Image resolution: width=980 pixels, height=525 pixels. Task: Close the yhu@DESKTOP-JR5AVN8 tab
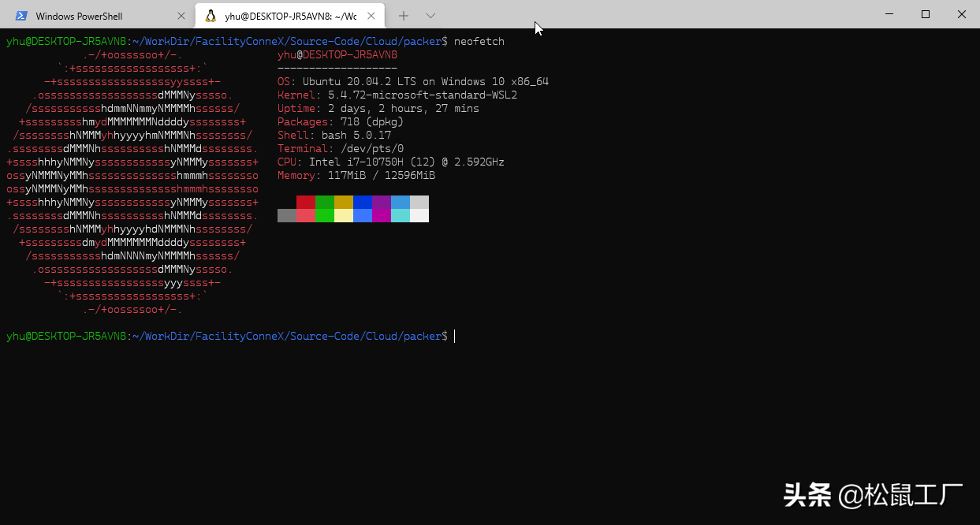click(373, 16)
